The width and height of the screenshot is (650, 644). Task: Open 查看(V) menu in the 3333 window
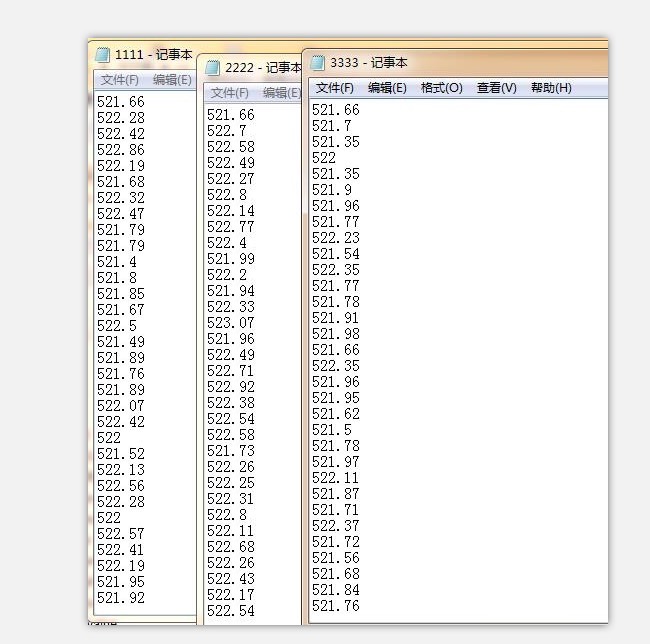(497, 88)
